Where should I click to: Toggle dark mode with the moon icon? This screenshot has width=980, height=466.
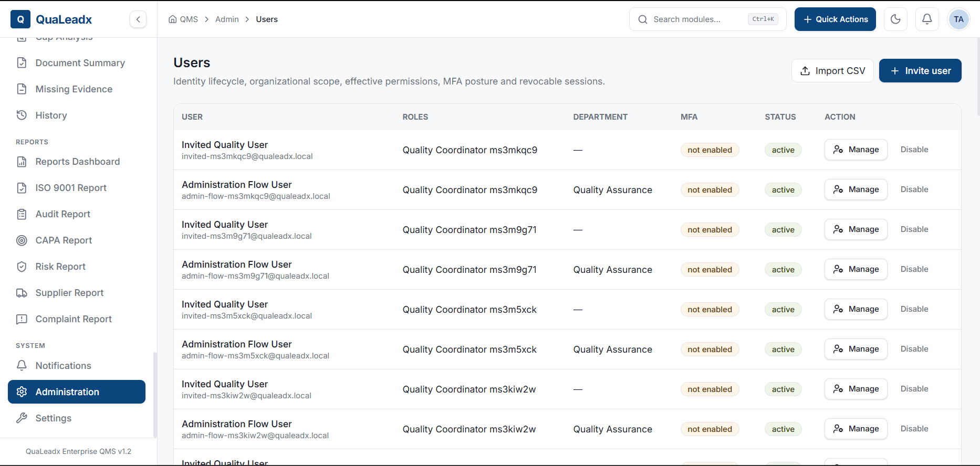coord(895,19)
